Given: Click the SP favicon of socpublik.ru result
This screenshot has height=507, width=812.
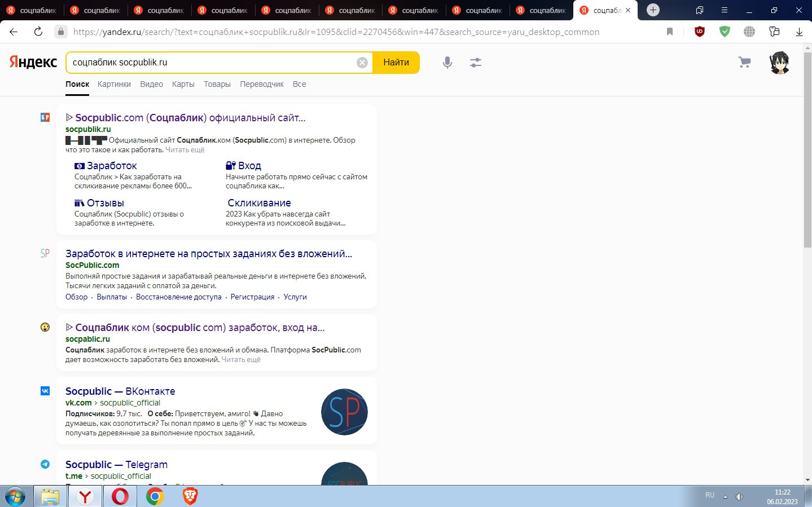Looking at the screenshot, I should (45, 117).
